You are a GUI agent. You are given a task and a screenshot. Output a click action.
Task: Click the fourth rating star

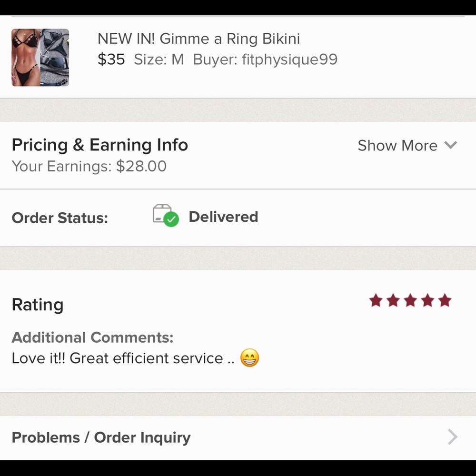(427, 300)
